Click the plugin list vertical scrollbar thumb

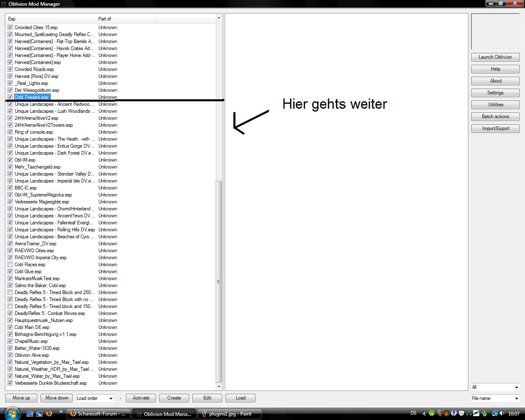[219, 281]
